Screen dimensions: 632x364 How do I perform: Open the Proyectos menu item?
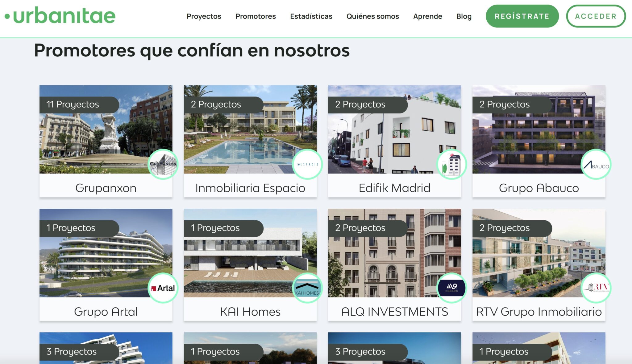pos(204,16)
